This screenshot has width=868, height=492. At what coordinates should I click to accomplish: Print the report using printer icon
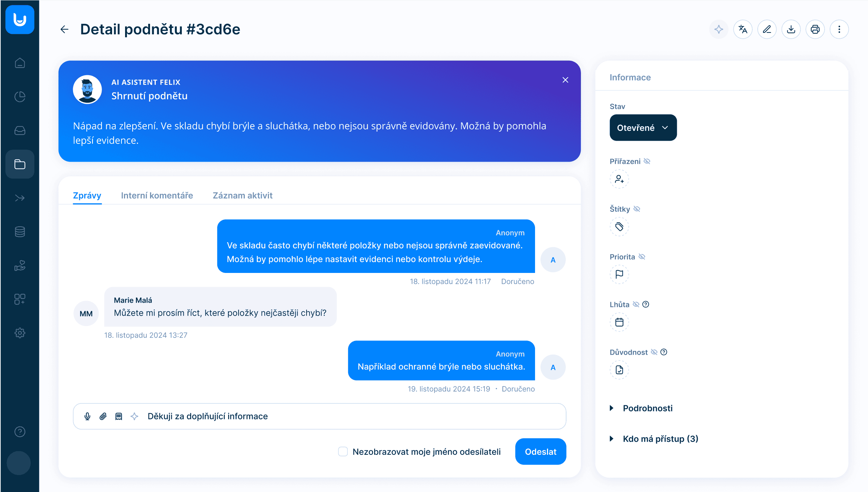(815, 29)
